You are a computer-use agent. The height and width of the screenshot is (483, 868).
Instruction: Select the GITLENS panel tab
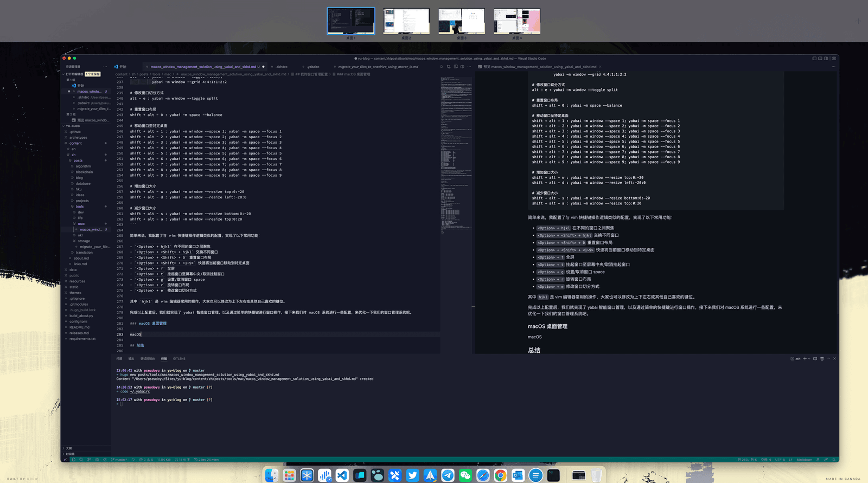(x=179, y=358)
